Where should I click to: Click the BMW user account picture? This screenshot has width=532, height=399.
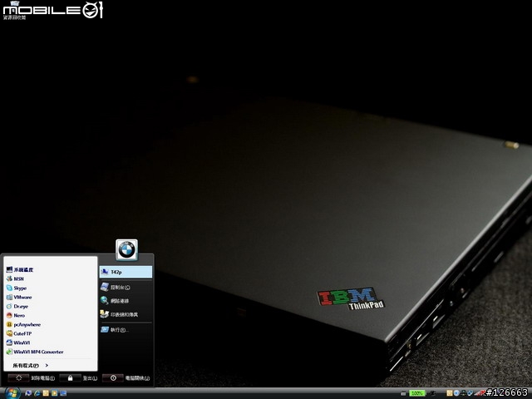tap(126, 250)
